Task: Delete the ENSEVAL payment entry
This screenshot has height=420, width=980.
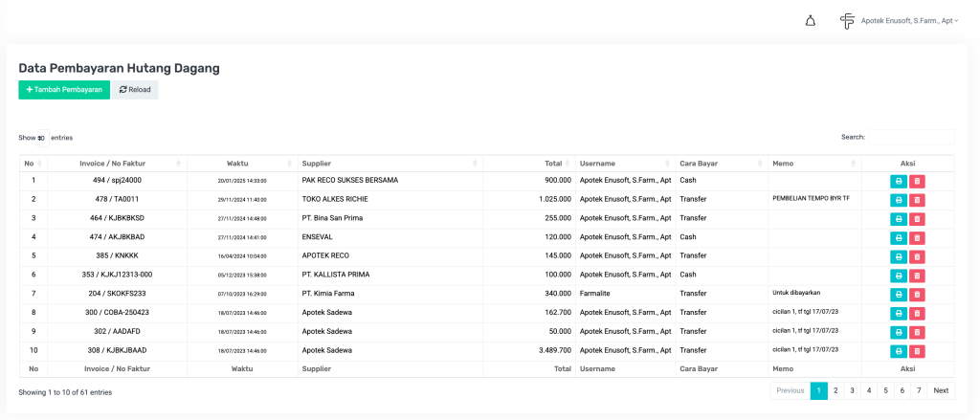Action: 917,238
